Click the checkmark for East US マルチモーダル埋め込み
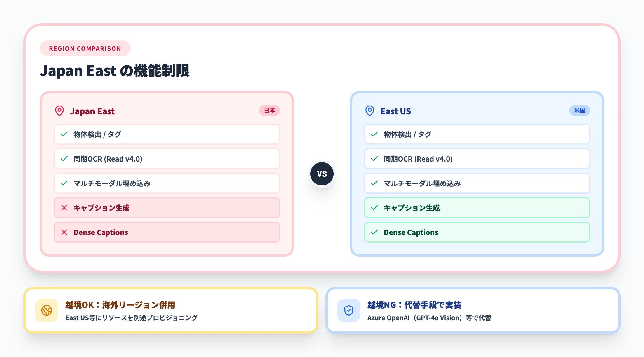 374,183
